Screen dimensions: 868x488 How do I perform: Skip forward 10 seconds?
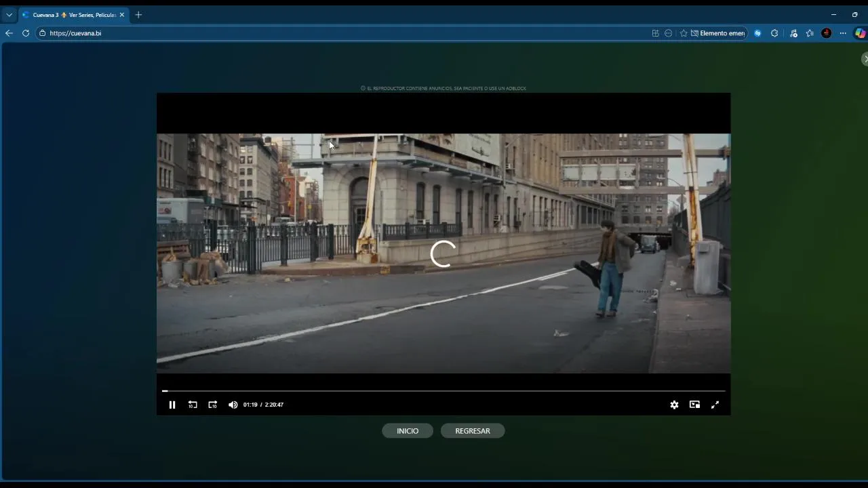pos(212,405)
